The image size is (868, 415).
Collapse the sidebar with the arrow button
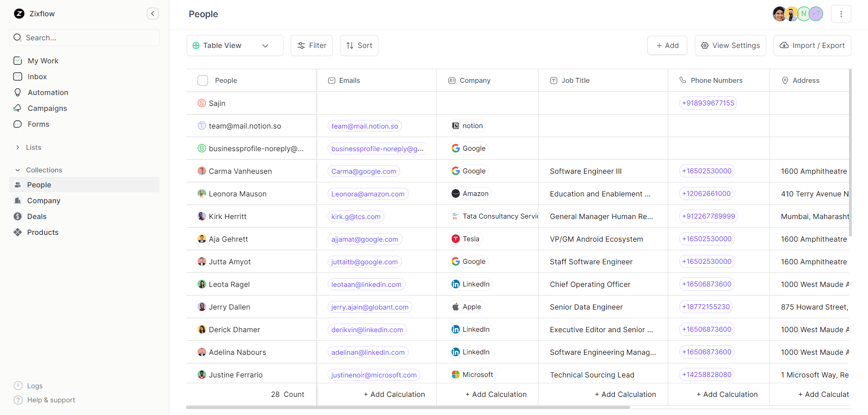click(153, 14)
